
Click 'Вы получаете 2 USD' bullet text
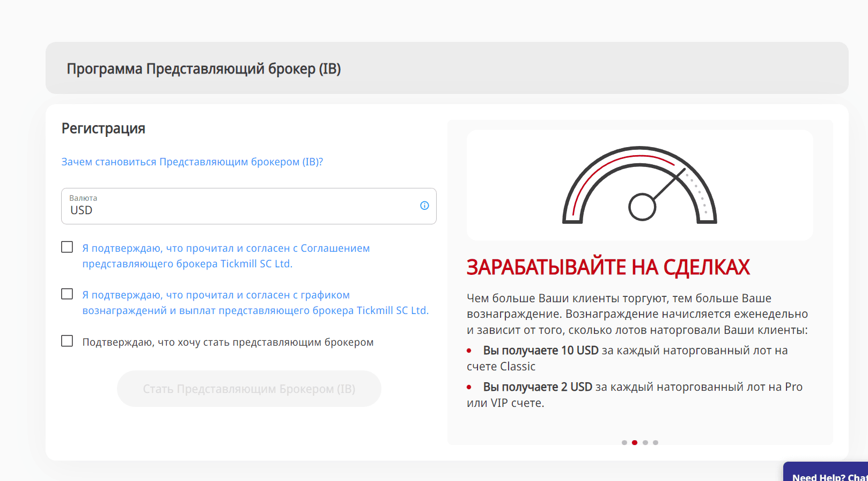click(x=538, y=387)
